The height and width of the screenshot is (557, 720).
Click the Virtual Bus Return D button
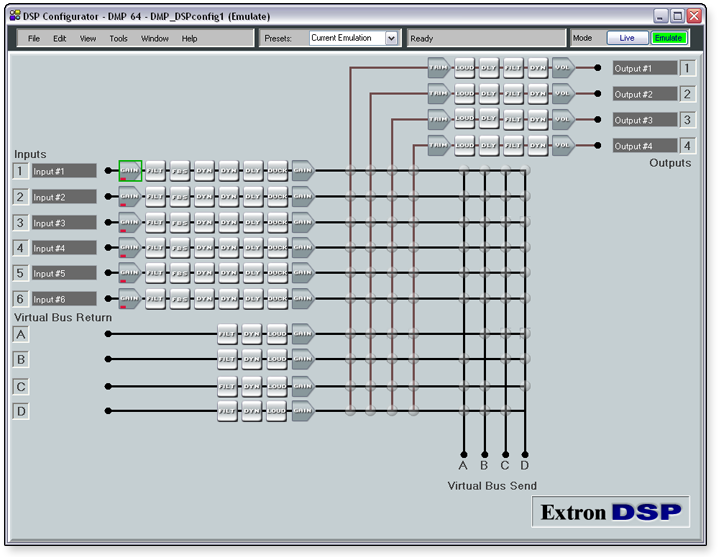click(x=21, y=411)
